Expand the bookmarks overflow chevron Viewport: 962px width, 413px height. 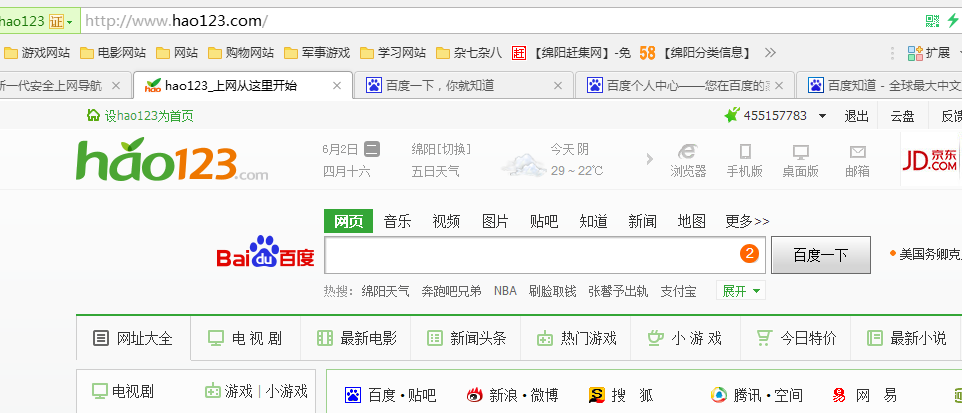tap(769, 53)
